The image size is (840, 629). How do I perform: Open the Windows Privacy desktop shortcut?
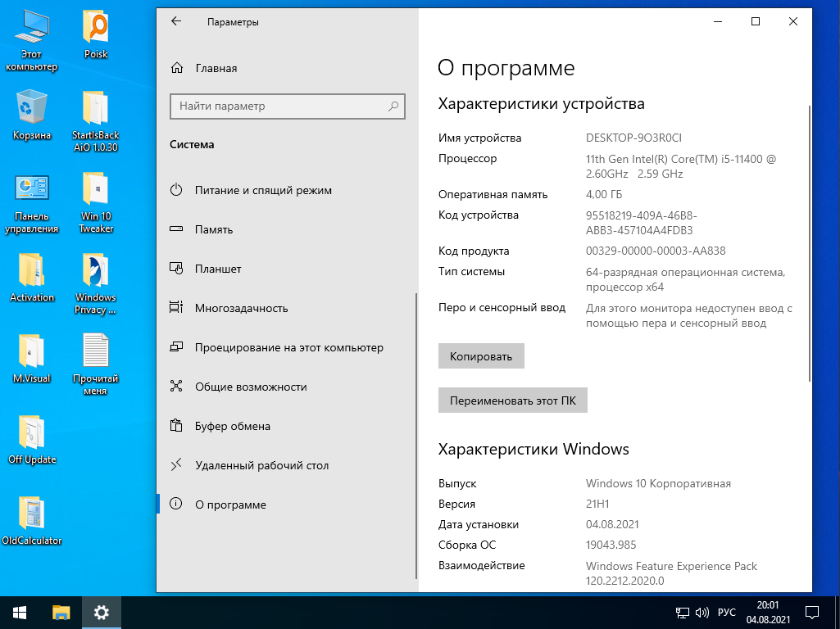tap(95, 273)
